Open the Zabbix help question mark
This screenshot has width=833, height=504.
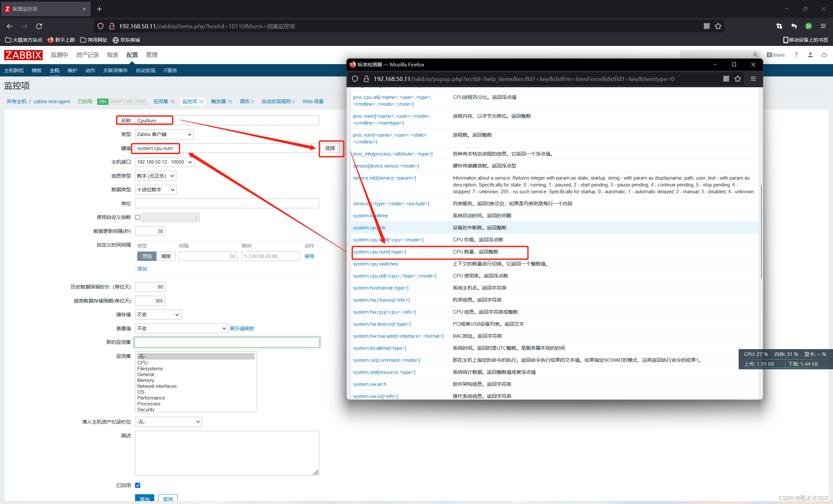pyautogui.click(x=796, y=55)
